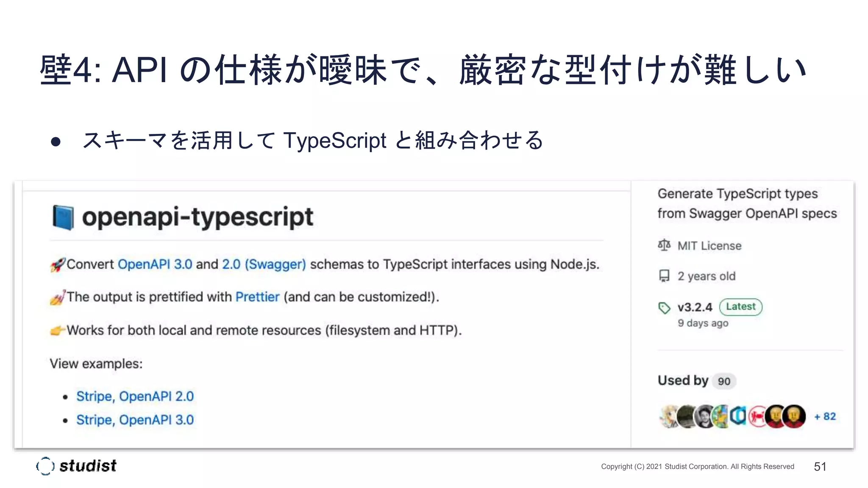
Task: Click the green Latest badge
Action: 740,307
